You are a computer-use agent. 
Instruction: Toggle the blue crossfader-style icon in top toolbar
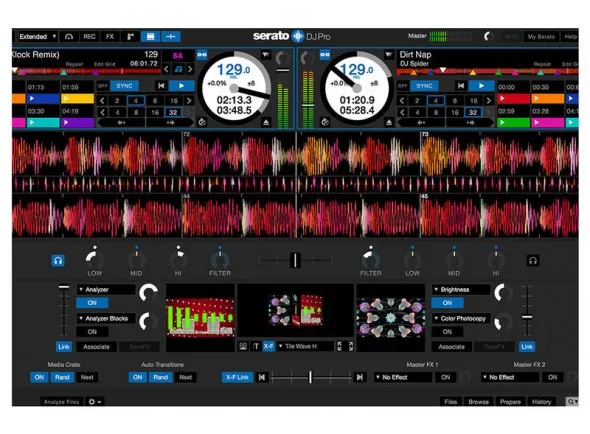tap(171, 37)
